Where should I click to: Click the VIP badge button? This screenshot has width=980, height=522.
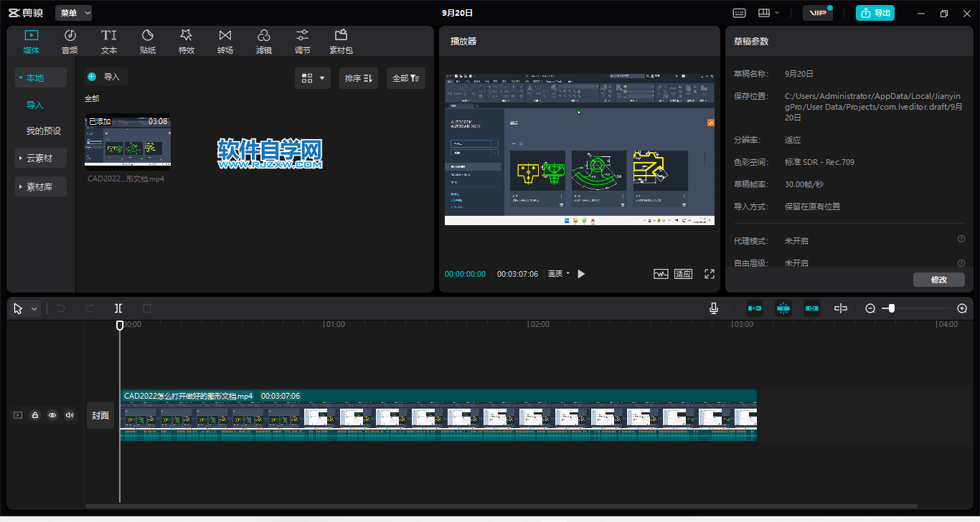(x=817, y=13)
